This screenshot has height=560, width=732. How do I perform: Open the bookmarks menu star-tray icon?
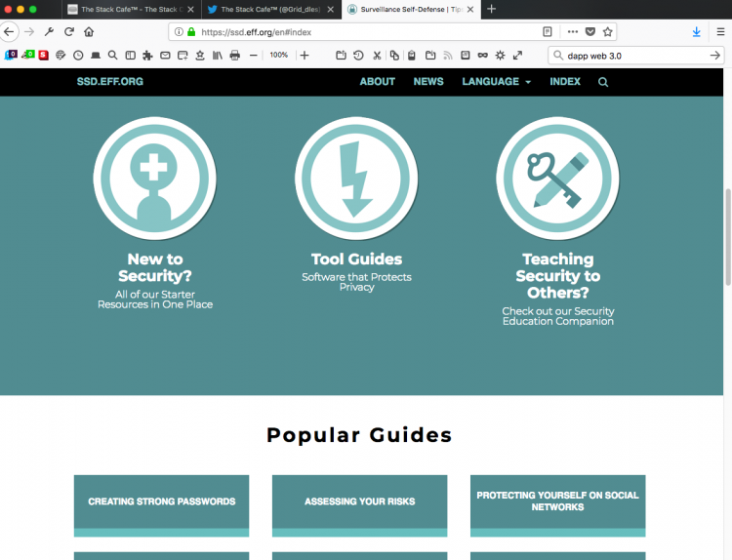(200, 55)
